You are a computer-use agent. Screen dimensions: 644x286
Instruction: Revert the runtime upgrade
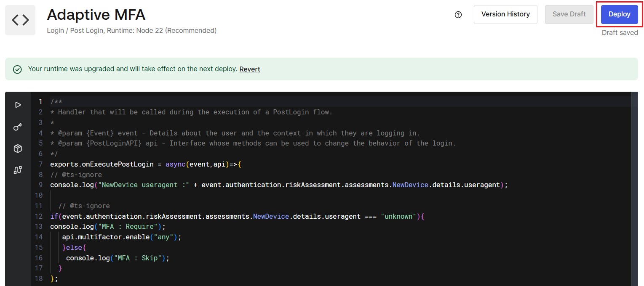point(249,69)
